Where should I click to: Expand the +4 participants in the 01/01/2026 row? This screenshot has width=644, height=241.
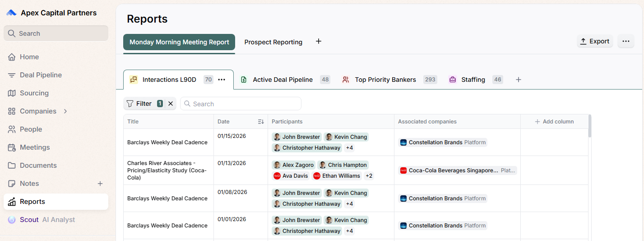coord(349,231)
